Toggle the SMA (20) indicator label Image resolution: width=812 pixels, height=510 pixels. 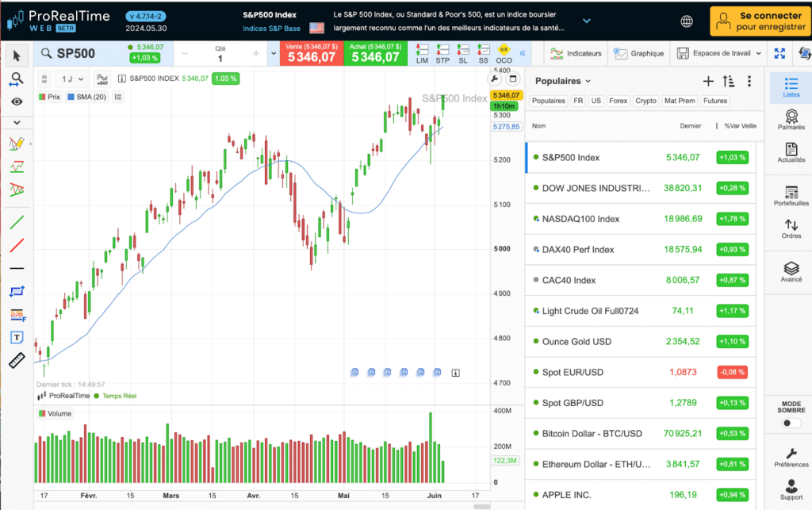coord(87,97)
